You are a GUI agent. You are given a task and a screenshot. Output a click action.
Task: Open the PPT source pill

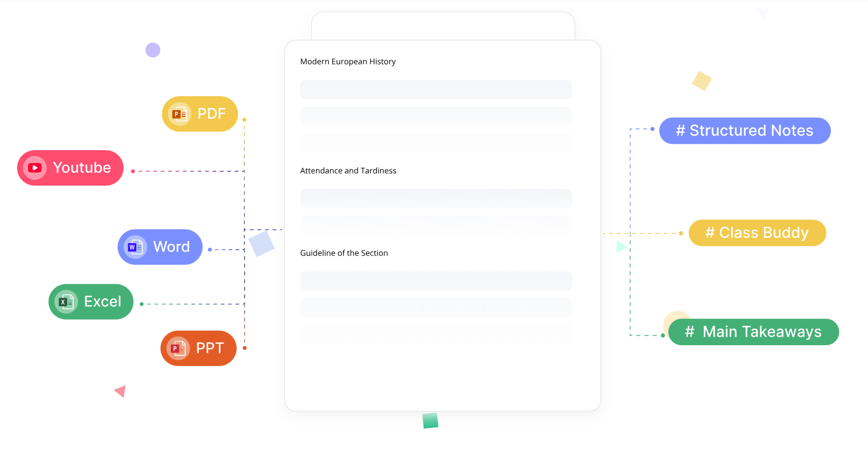pyautogui.click(x=199, y=348)
